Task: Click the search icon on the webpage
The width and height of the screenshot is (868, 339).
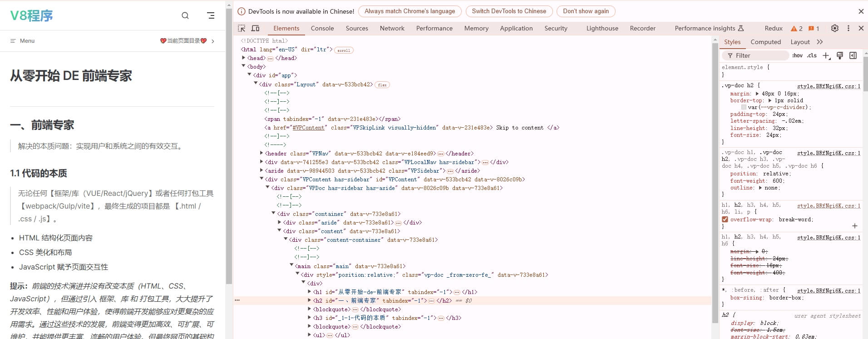Action: 185,15
